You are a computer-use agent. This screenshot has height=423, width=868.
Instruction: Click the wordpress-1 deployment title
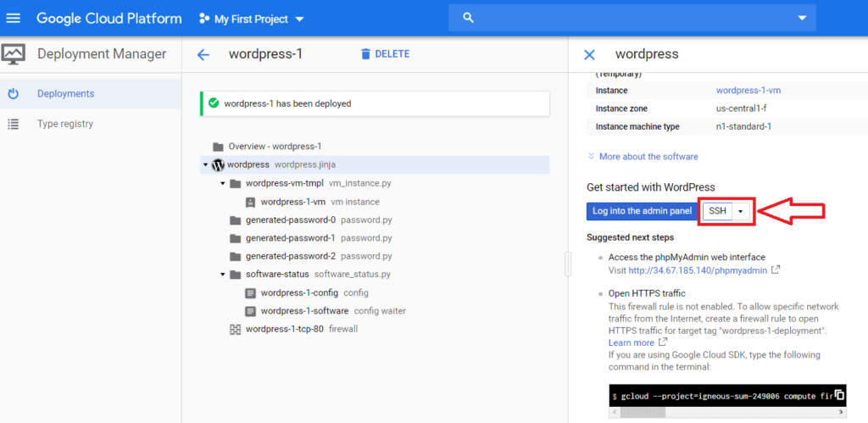265,53
